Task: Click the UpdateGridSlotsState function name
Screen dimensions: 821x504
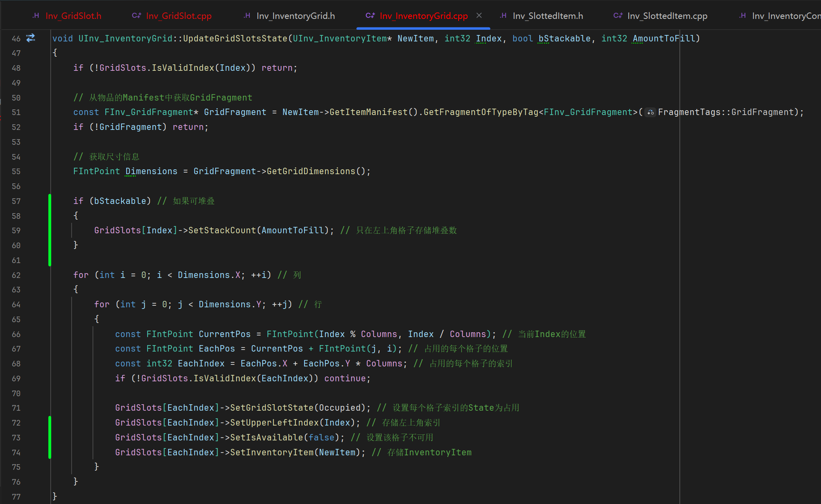Action: (x=235, y=39)
